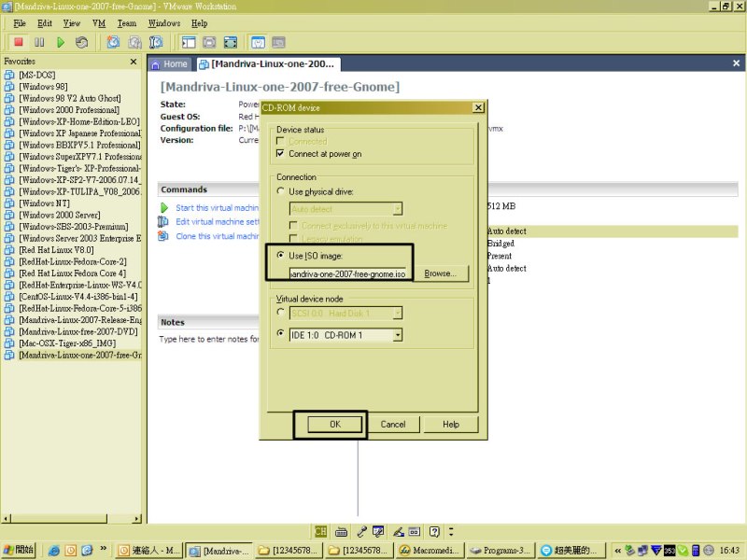The width and height of the screenshot is (747, 560).
Task: Select the SCSI virtual device node radio button
Action: 281,313
